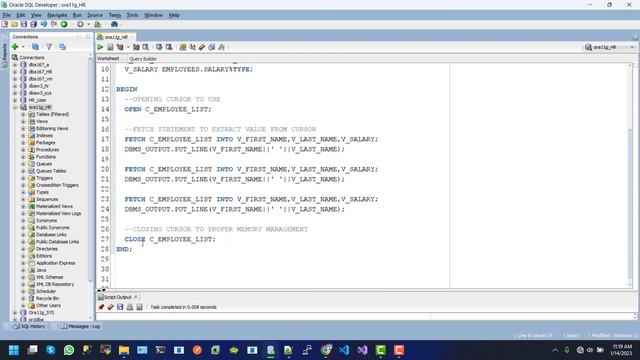Click the New file icon in main toolbar

5,24
